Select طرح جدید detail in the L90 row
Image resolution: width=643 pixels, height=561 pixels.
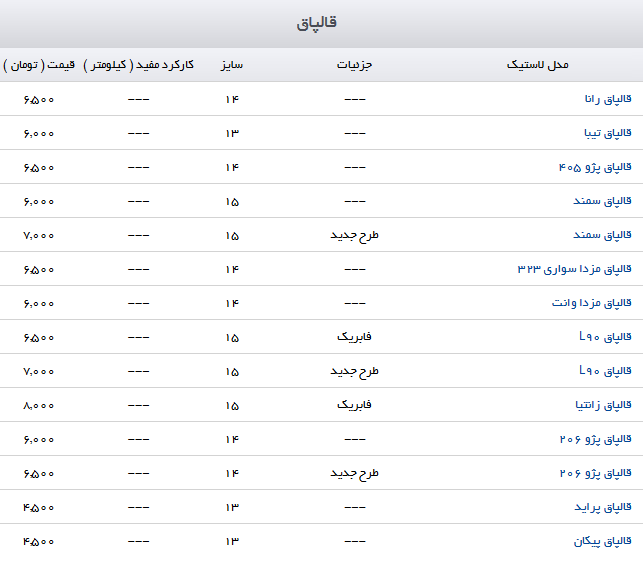[354, 372]
